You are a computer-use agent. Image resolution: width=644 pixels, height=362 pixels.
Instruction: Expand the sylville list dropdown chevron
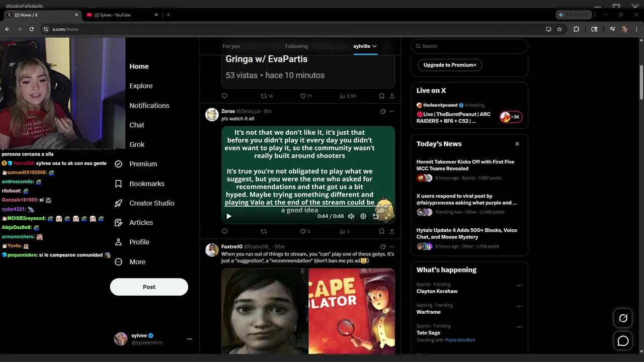click(374, 46)
